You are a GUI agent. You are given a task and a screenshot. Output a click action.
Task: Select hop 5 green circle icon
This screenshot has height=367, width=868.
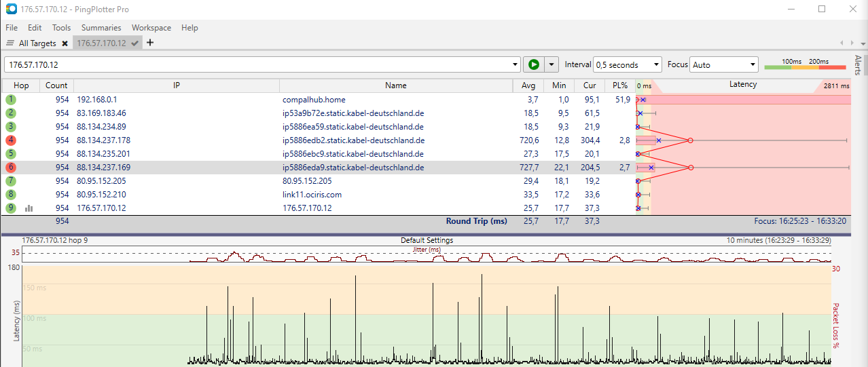tap(11, 154)
